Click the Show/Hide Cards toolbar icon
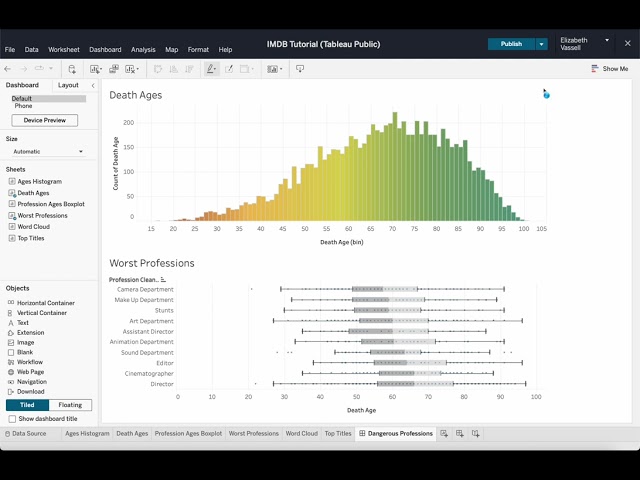Viewport: 640px width, 480px height. click(274, 69)
